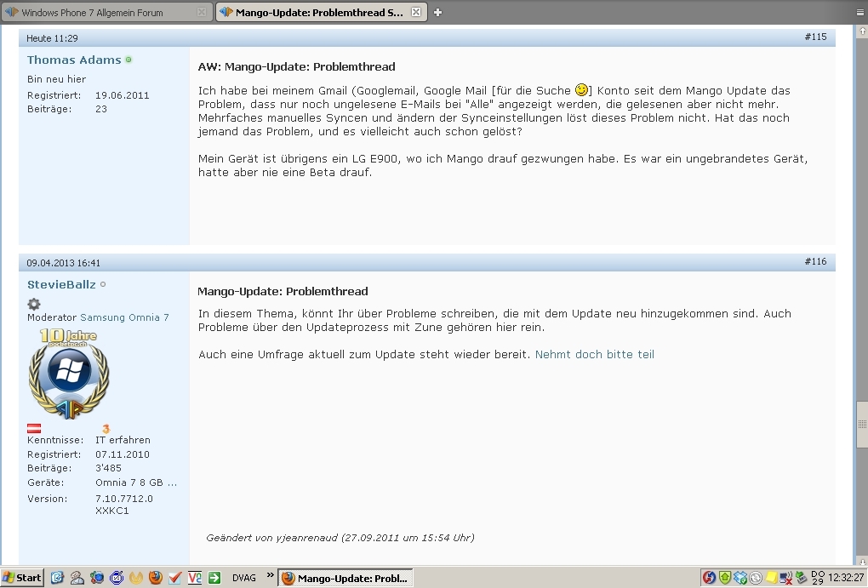Screen dimensions: 868x588
Task: Follow the 'Nehmt doch bitte teil' survey link
Action: coord(595,354)
